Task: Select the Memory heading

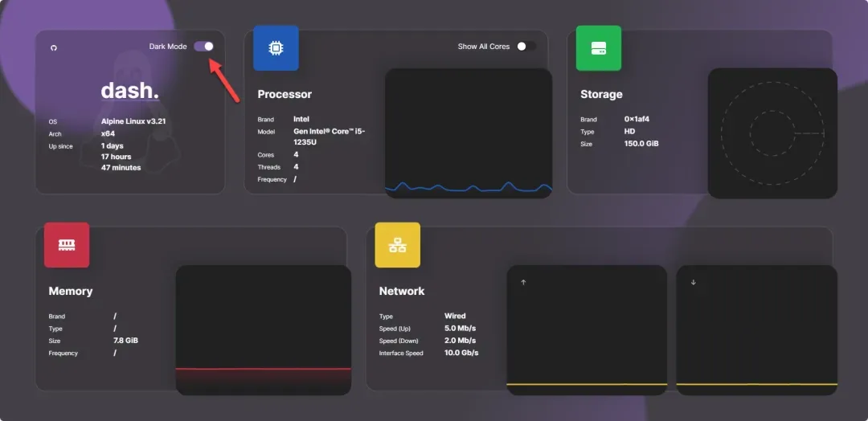Action: [71, 292]
